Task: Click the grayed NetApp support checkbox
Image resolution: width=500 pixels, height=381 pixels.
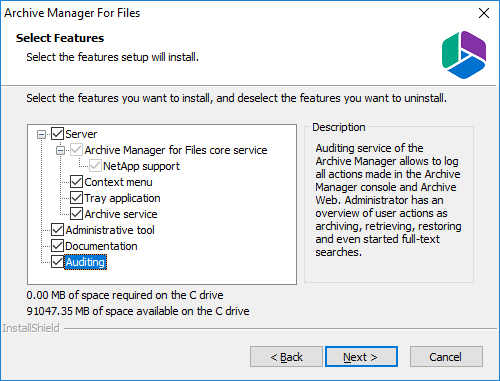Action: [95, 166]
